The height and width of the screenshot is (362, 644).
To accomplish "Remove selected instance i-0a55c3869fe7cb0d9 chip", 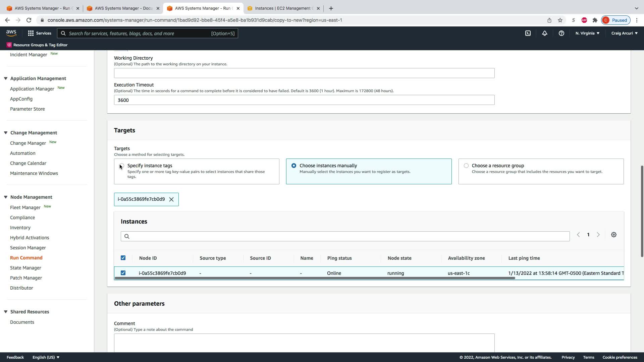I will click(x=171, y=199).
